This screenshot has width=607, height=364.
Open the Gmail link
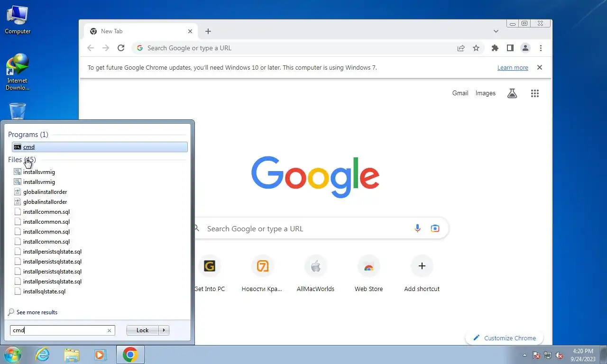pyautogui.click(x=460, y=93)
